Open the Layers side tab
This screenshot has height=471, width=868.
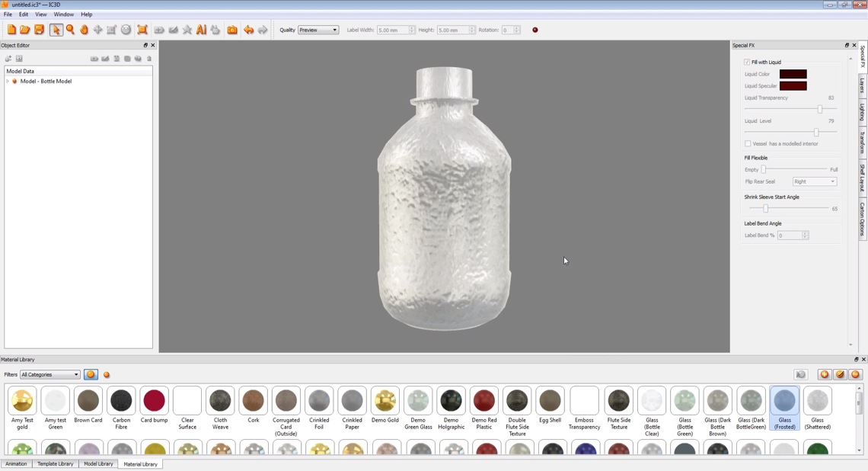coord(863,85)
